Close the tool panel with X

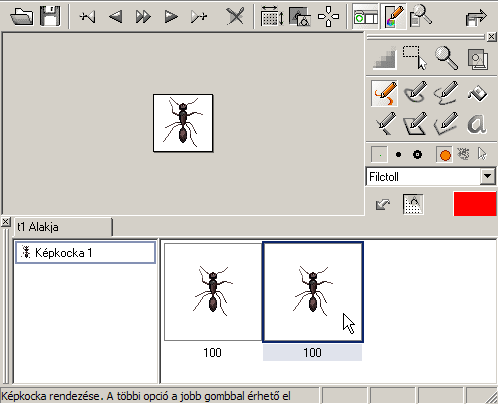pos(491,37)
